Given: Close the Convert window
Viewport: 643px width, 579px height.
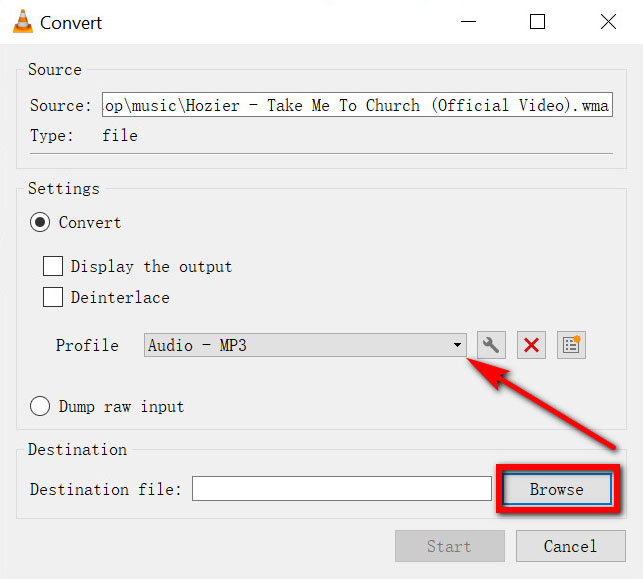Looking at the screenshot, I should tap(608, 22).
